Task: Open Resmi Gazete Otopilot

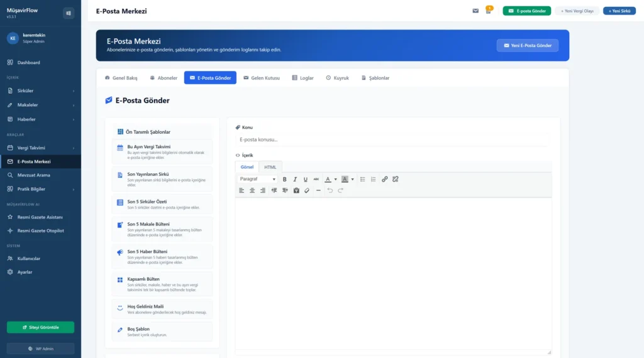Action: [41, 231]
